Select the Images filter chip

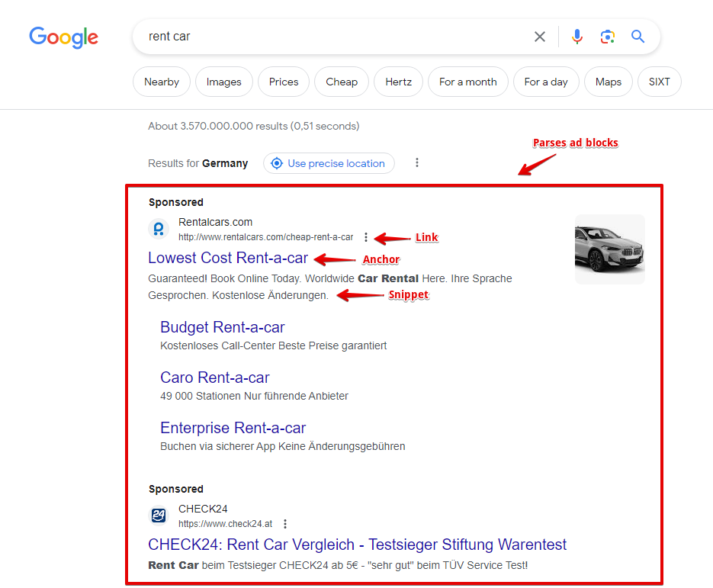[x=223, y=82]
